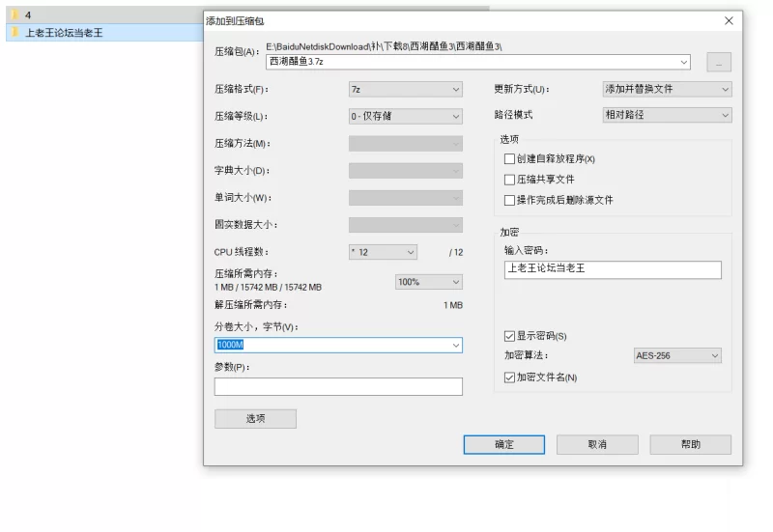Click the 输入密码 password field
Image resolution: width=773 pixels, height=532 pixels.
pyautogui.click(x=613, y=269)
